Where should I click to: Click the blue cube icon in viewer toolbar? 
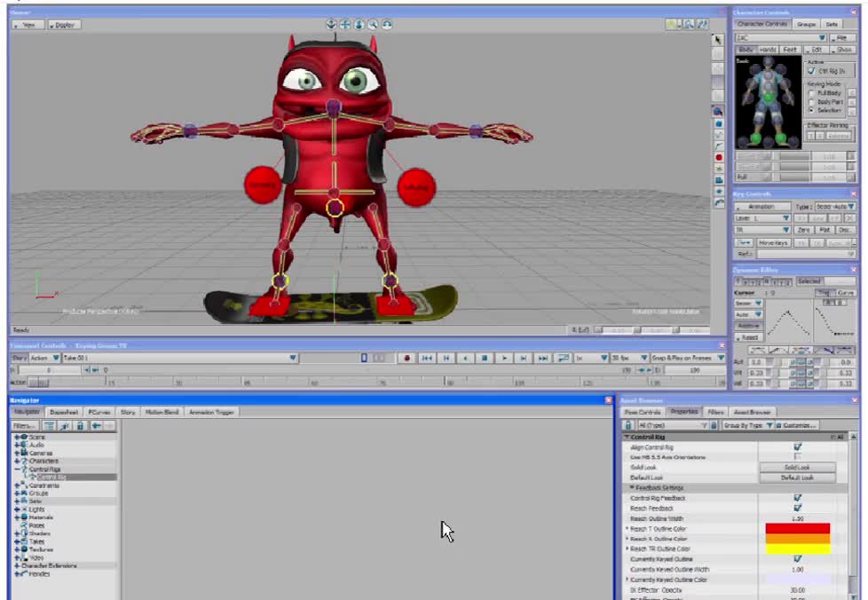[x=719, y=123]
